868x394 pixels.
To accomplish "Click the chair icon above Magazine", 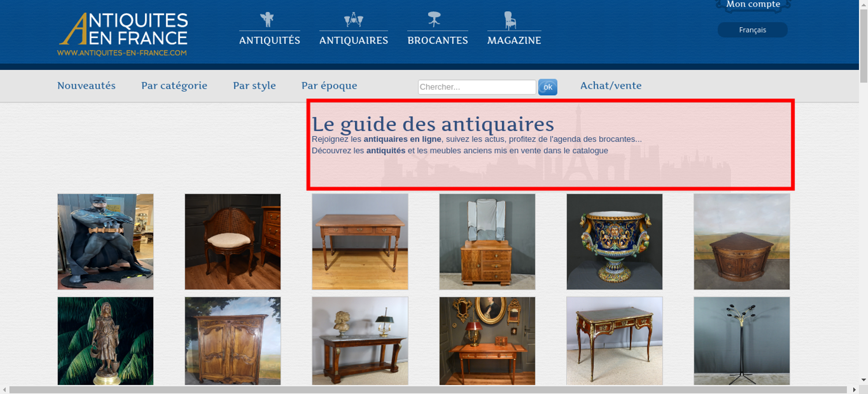I will [510, 20].
